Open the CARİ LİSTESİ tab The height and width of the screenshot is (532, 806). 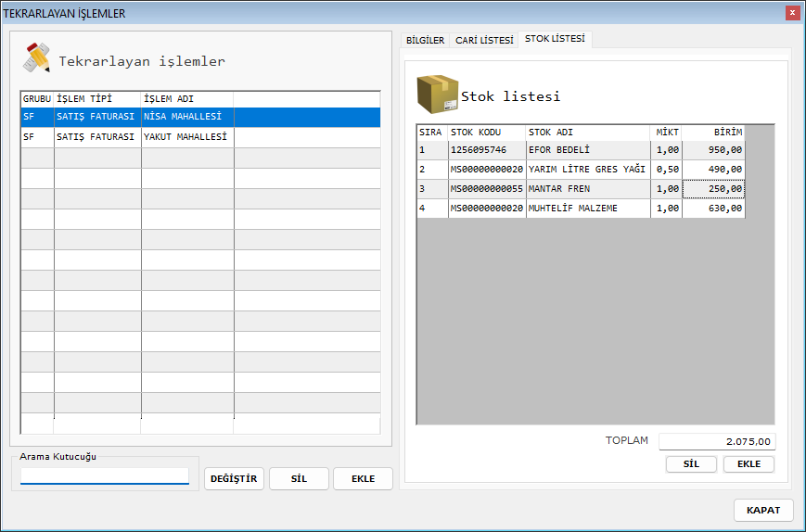[483, 40]
